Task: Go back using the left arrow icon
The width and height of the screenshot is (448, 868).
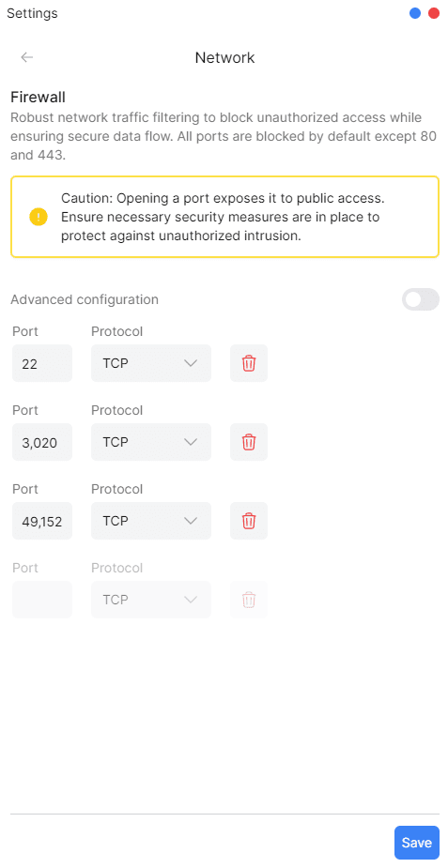Action: coord(26,57)
